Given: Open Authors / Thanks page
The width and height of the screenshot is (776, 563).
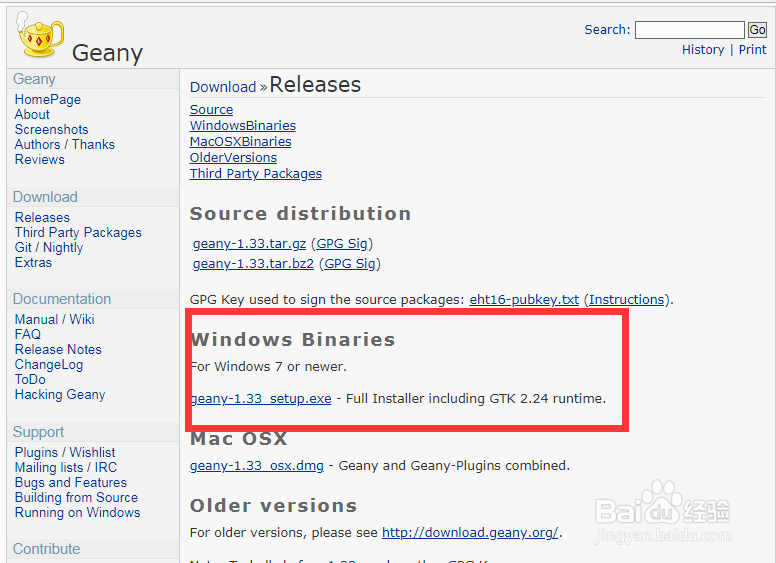Looking at the screenshot, I should coord(64,144).
